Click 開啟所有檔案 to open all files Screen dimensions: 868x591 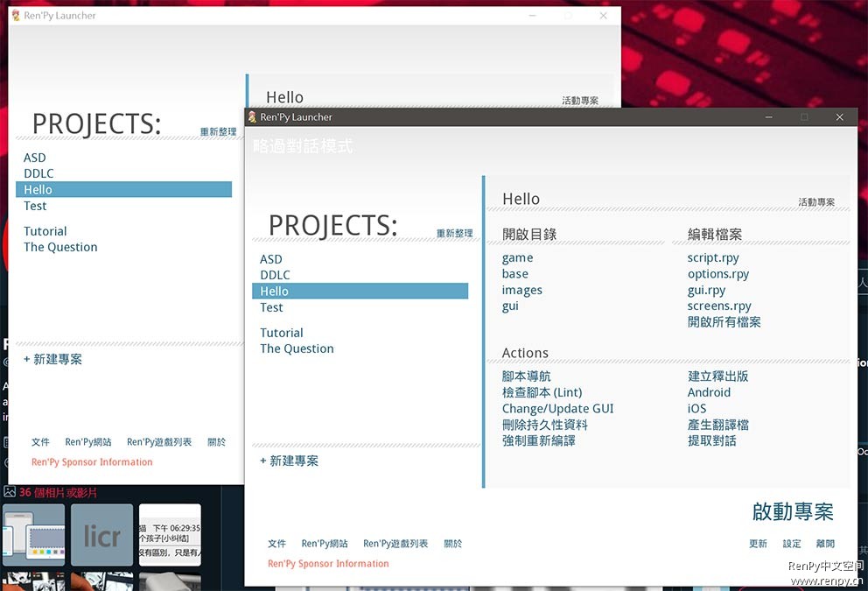[x=724, y=322]
